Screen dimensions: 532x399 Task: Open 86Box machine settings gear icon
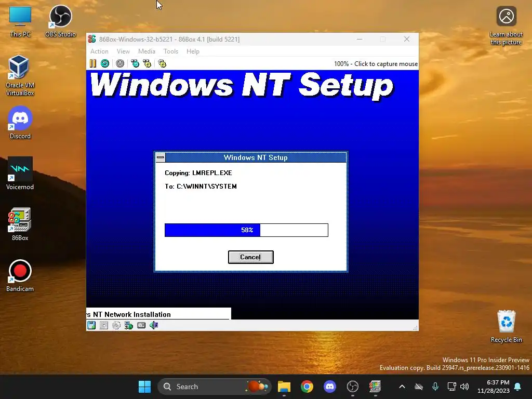[162, 63]
